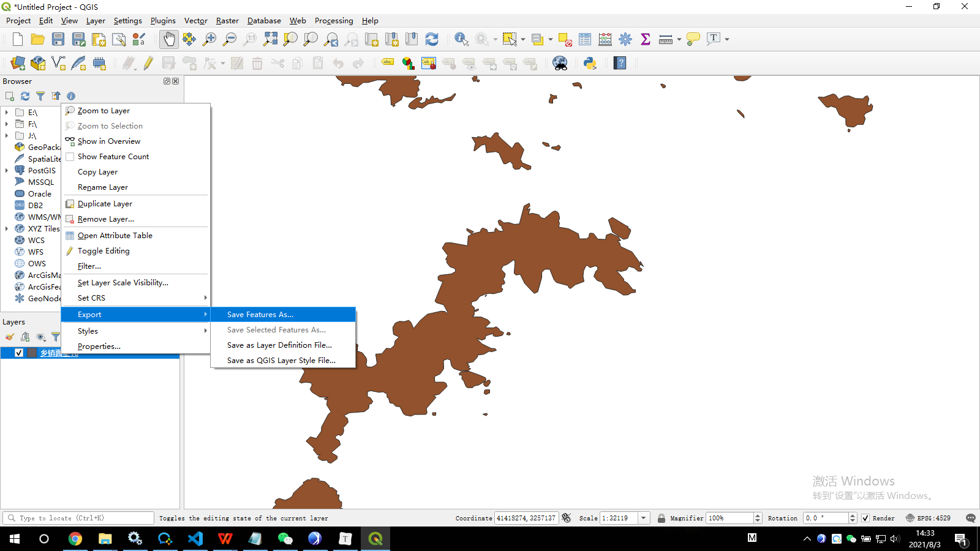Enable Show Feature Count for the layer
The width and height of the screenshot is (980, 551).
pos(113,156)
